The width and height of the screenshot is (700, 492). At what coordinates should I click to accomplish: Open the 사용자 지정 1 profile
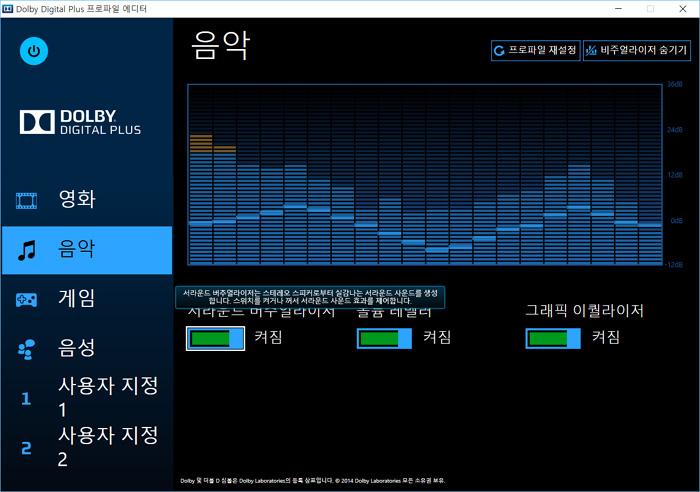(x=87, y=398)
